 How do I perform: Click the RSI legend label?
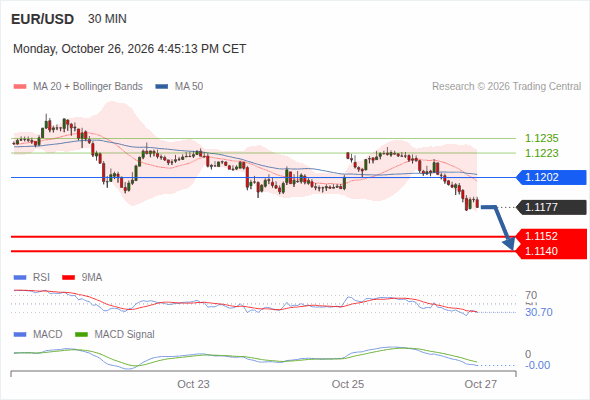tap(41, 278)
